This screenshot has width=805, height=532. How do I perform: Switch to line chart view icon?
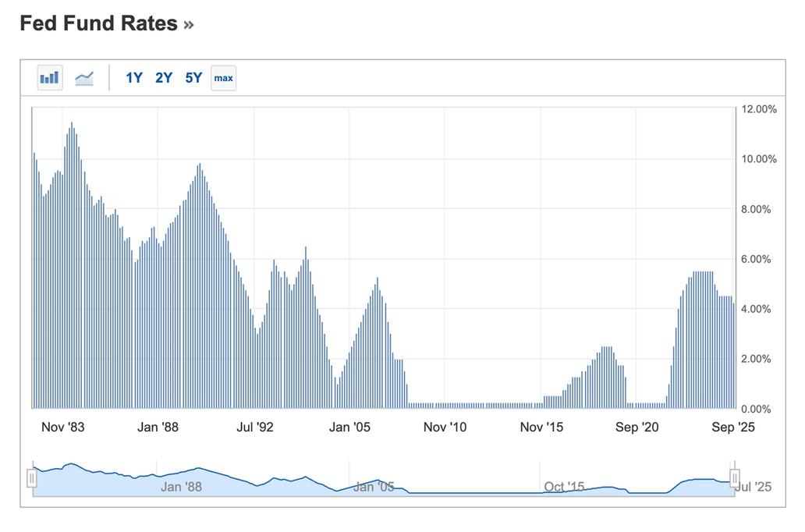tap(84, 78)
